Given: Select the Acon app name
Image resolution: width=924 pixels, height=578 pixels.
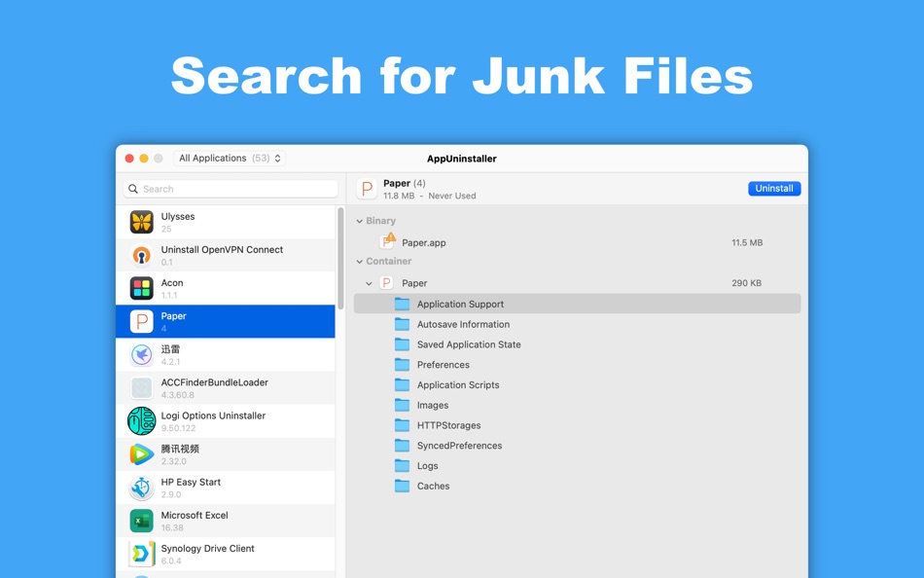Looking at the screenshot, I should (x=172, y=282).
